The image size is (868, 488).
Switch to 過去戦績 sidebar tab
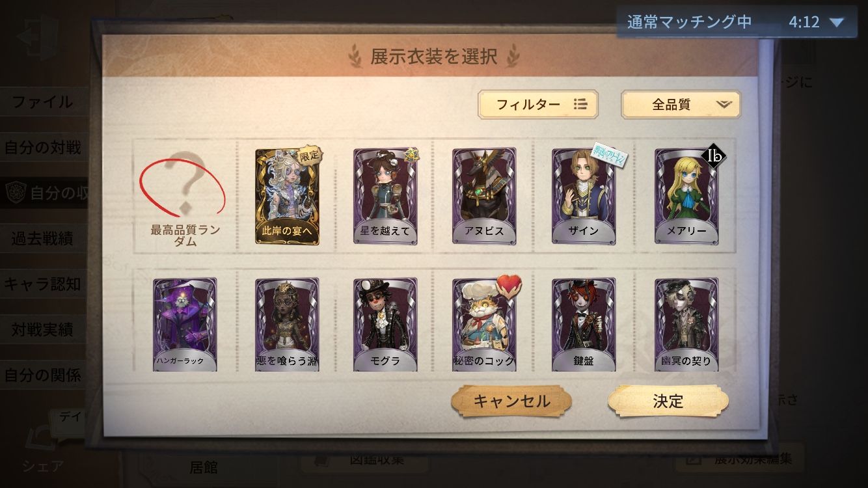coord(44,239)
